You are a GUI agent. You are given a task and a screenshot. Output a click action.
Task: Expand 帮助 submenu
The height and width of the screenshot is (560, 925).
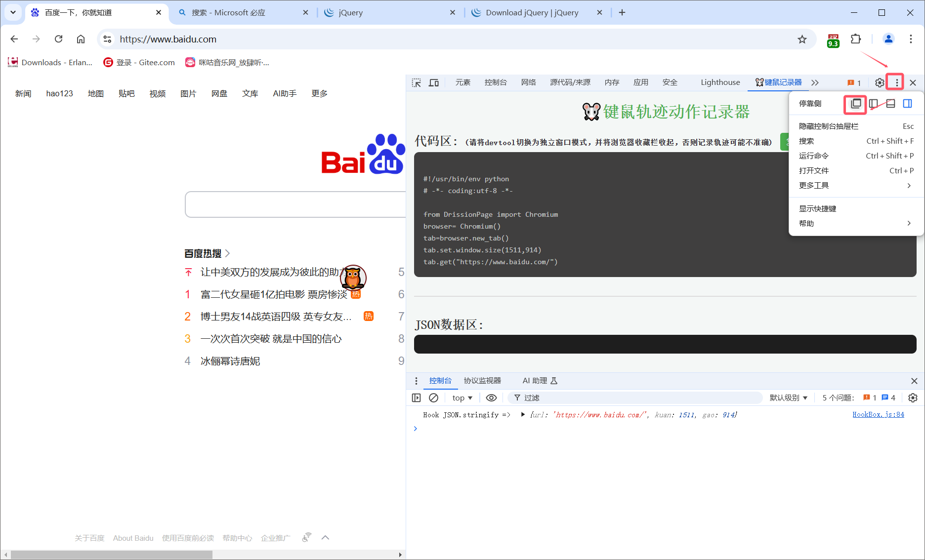856,223
